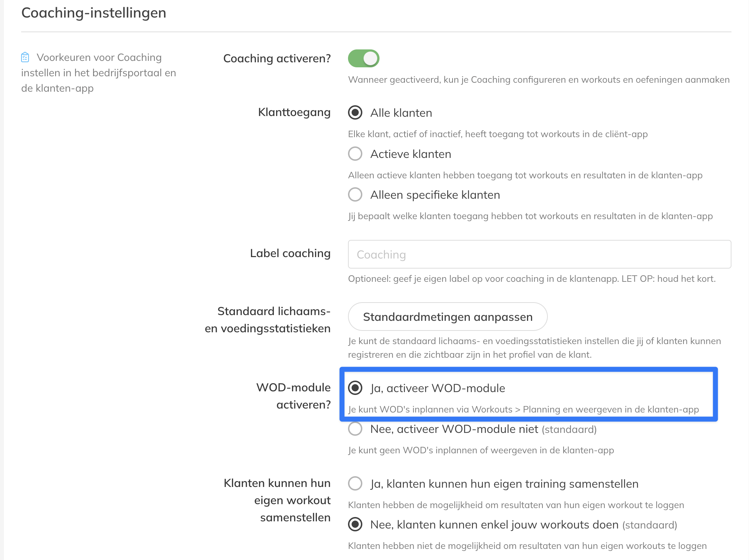Viewport: 749px width, 560px height.
Task: Click the 'Optioneel: geef je eigen label' hint
Action: click(x=532, y=279)
